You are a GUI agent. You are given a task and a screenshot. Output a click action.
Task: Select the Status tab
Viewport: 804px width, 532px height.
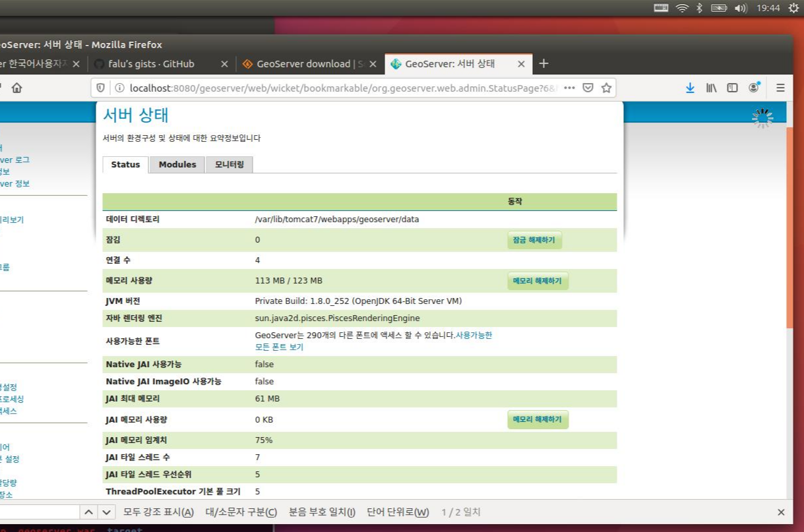pos(125,165)
